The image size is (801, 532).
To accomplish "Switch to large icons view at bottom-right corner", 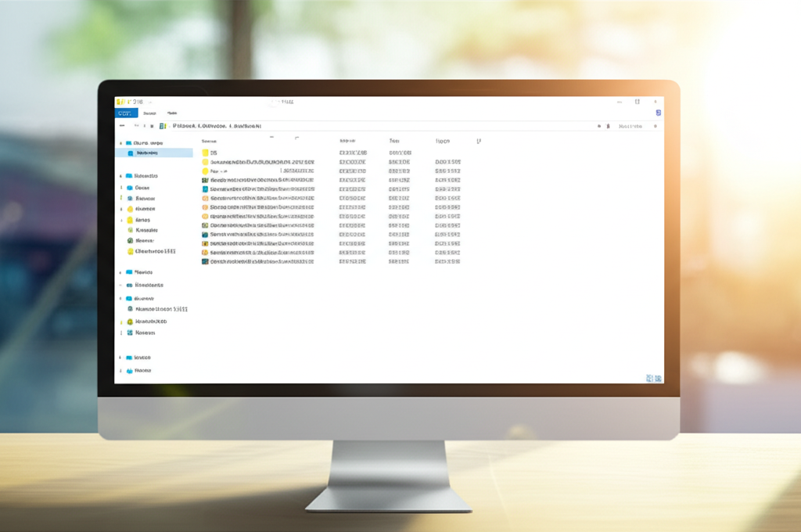I will [x=658, y=378].
